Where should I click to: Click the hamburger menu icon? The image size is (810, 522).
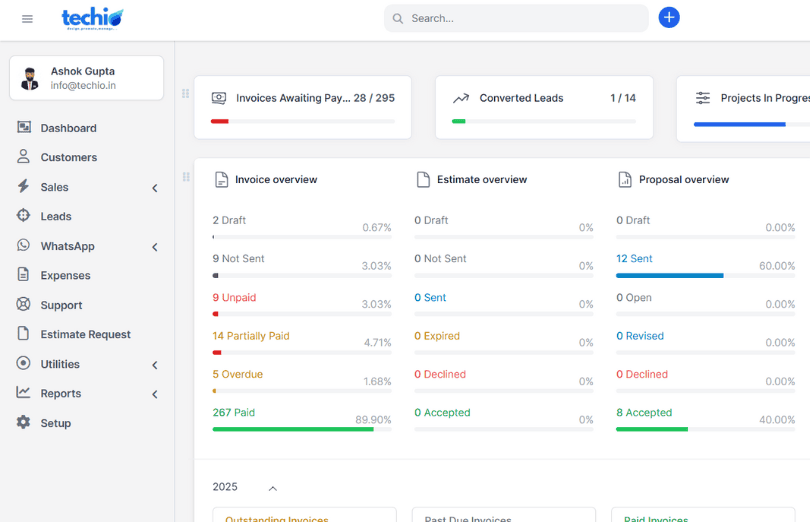pos(27,19)
